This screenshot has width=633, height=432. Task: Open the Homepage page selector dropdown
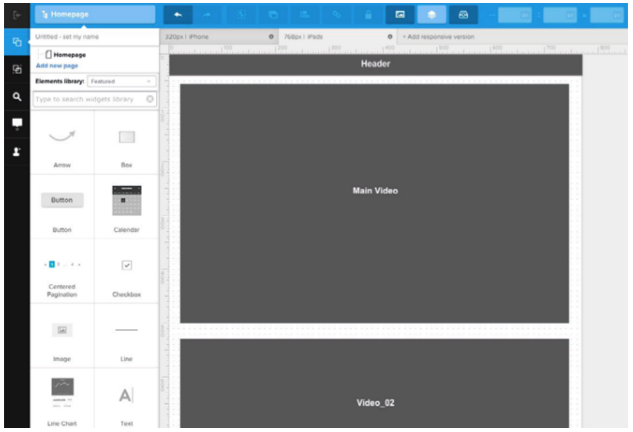[95, 15]
